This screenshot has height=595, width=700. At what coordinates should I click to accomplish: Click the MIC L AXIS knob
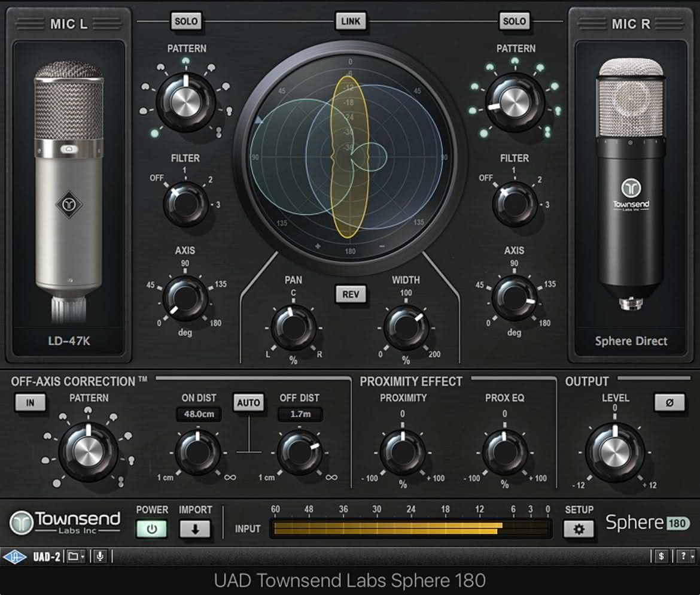pos(185,299)
